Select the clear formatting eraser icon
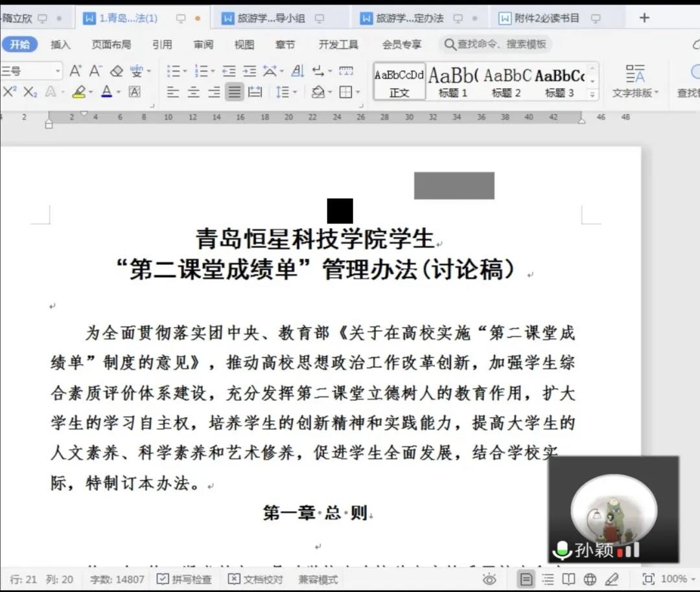 [x=117, y=71]
